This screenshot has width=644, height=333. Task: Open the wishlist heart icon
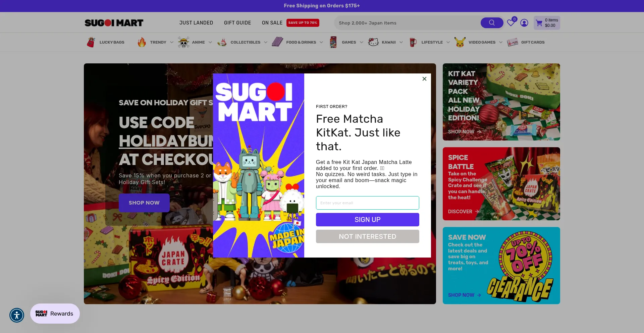511,23
